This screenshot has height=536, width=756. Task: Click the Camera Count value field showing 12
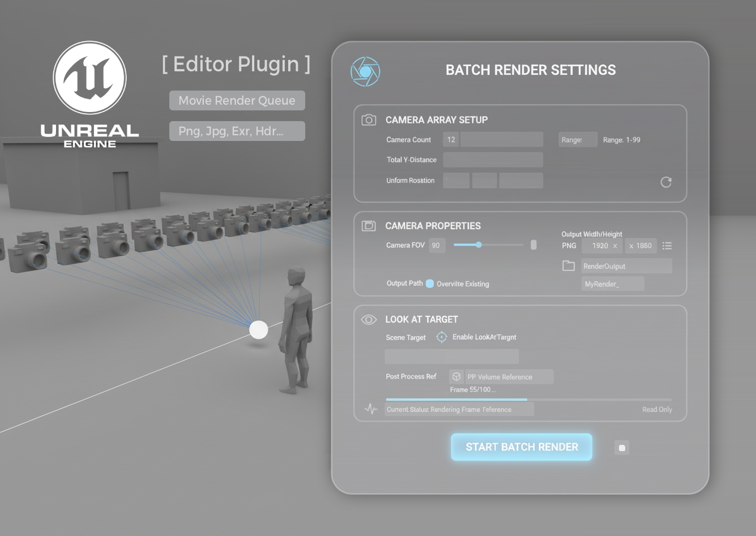(451, 140)
